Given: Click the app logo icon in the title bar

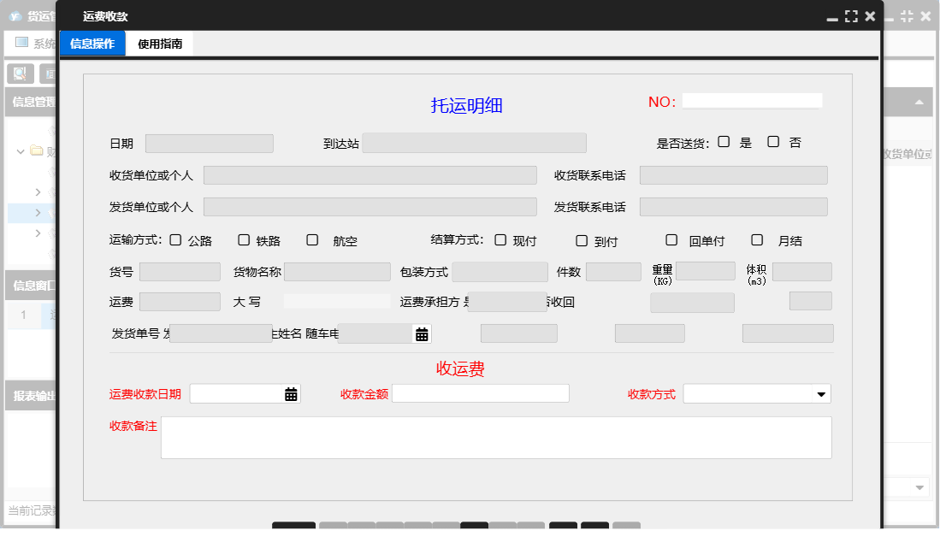Looking at the screenshot, I should point(14,14).
